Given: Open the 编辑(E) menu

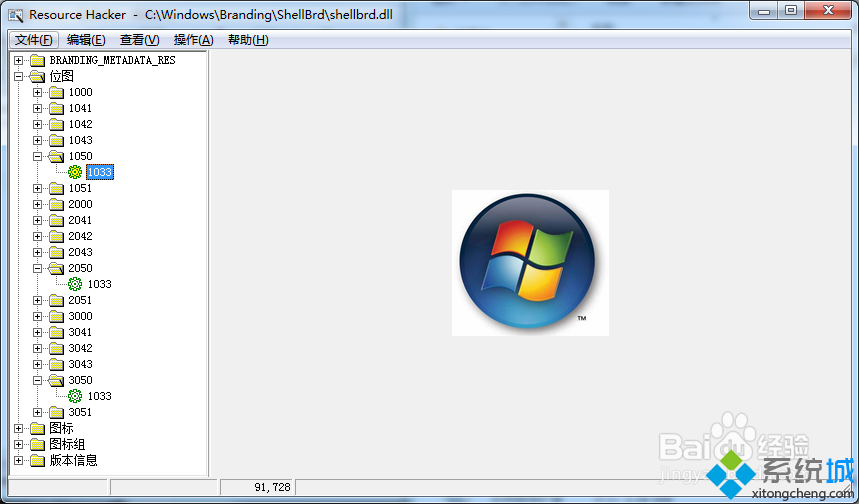Looking at the screenshot, I should [x=86, y=40].
